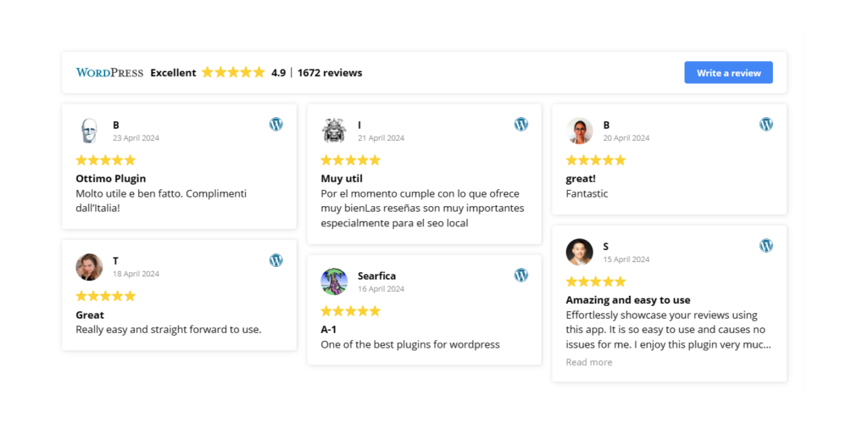Click the avatar on Muy util review
This screenshot has width=868, height=440.
click(334, 131)
